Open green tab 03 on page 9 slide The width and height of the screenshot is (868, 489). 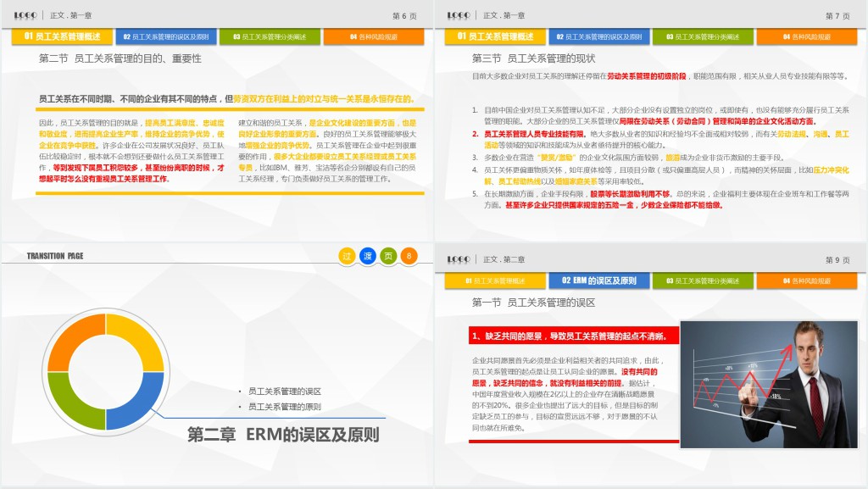[x=703, y=281]
